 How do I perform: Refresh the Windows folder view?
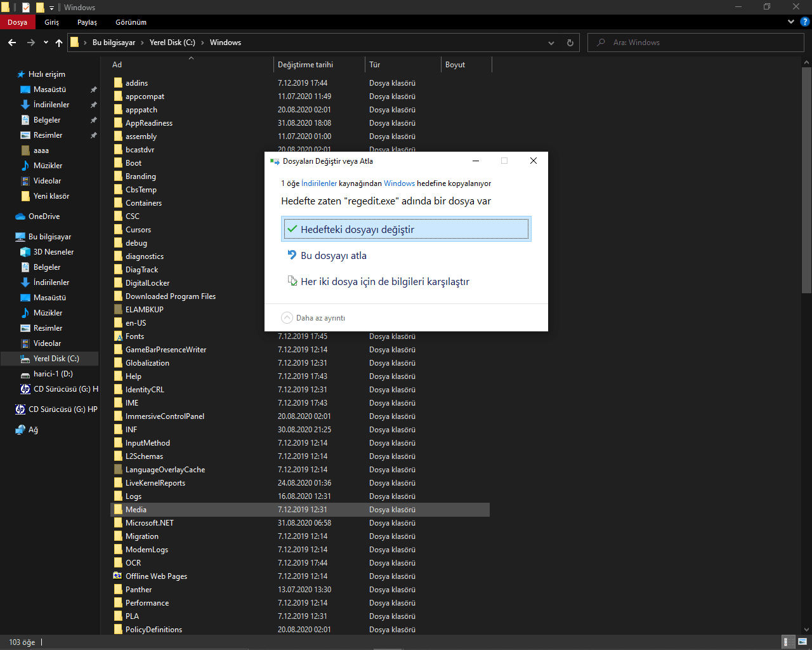point(570,43)
